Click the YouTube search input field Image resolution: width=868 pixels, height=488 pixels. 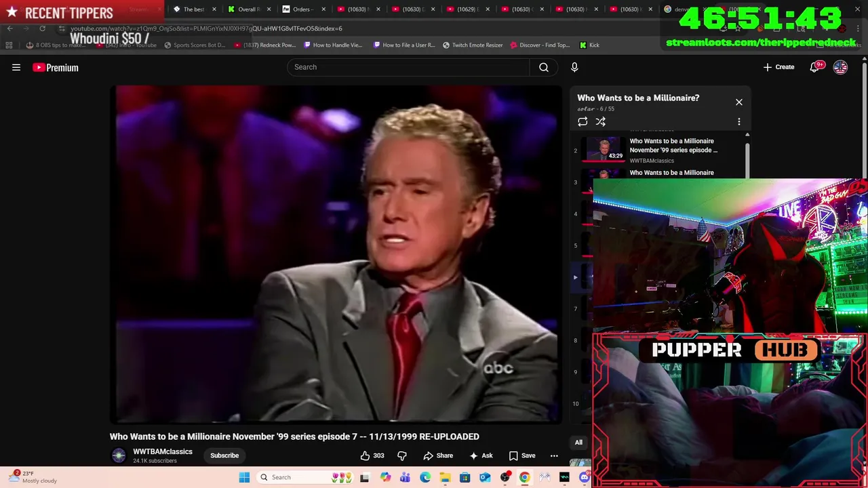point(409,67)
